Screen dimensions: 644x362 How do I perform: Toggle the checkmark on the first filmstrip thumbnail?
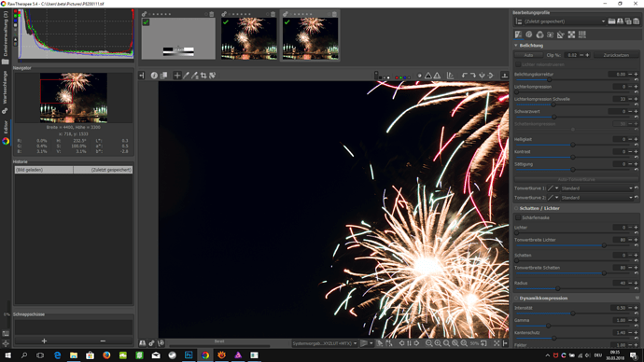[x=146, y=22]
